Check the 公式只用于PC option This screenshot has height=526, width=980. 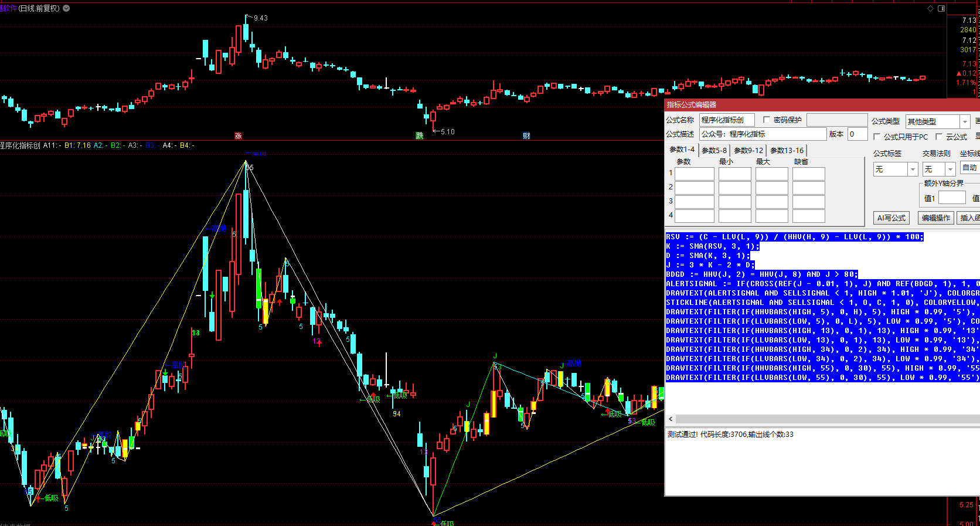pyautogui.click(x=877, y=137)
